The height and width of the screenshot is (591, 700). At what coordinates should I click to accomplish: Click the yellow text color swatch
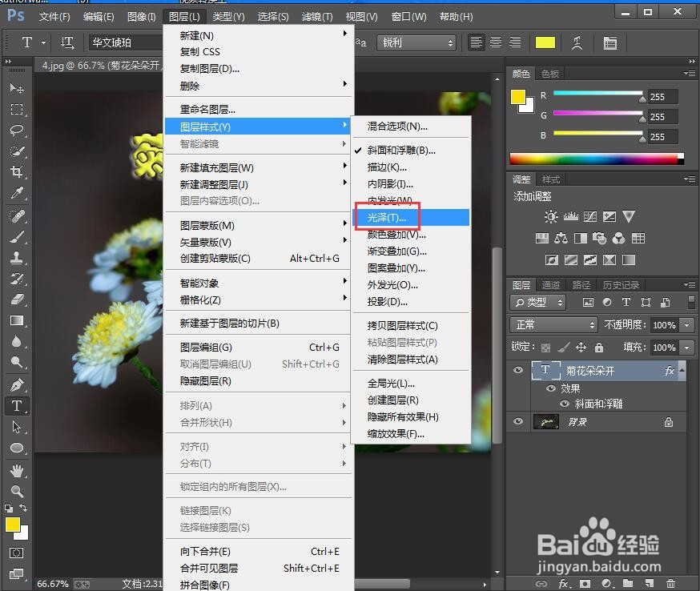coord(545,43)
